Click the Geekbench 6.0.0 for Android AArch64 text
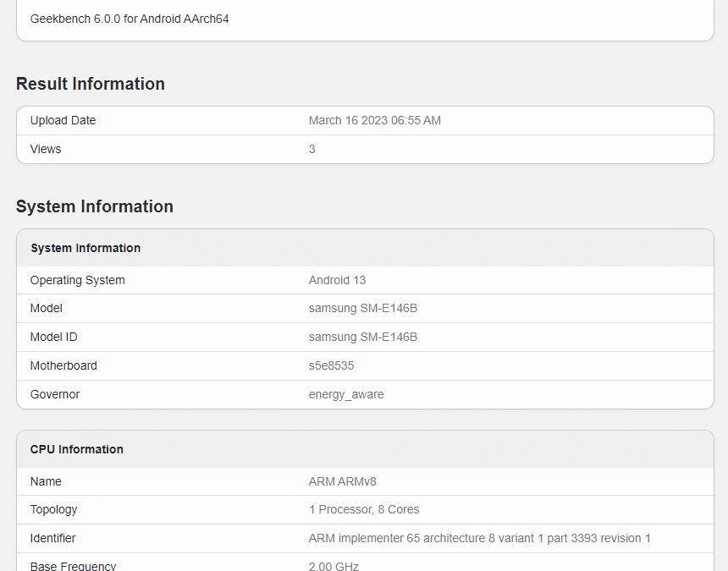Image resolution: width=728 pixels, height=571 pixels. pos(130,19)
